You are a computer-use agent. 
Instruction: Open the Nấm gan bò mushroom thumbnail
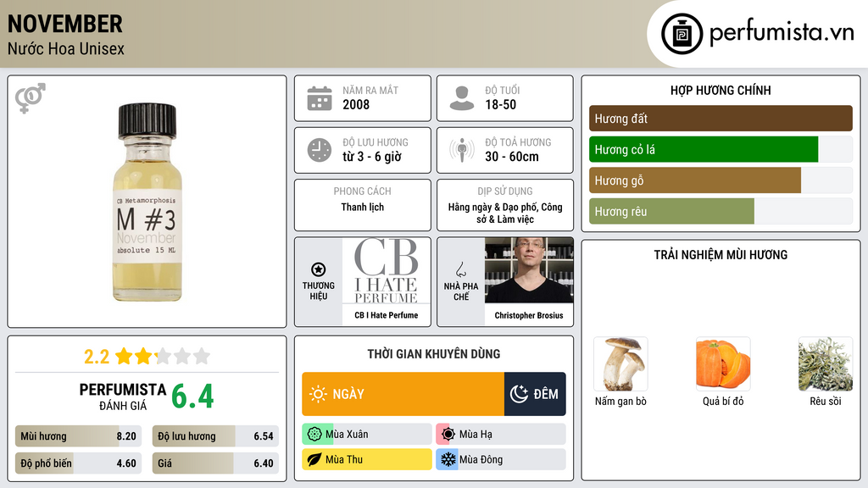[620, 364]
